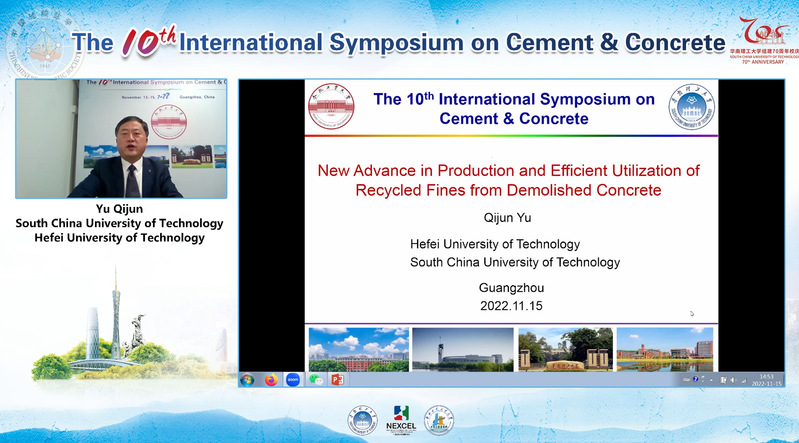Open WeChat from the taskbar
Screen dimensions: 799x443
pos(315,380)
